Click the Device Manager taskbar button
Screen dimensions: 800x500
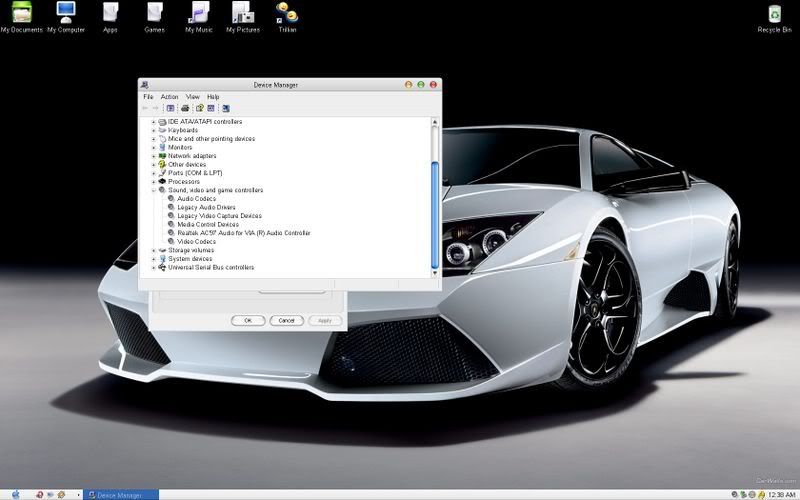pos(120,494)
